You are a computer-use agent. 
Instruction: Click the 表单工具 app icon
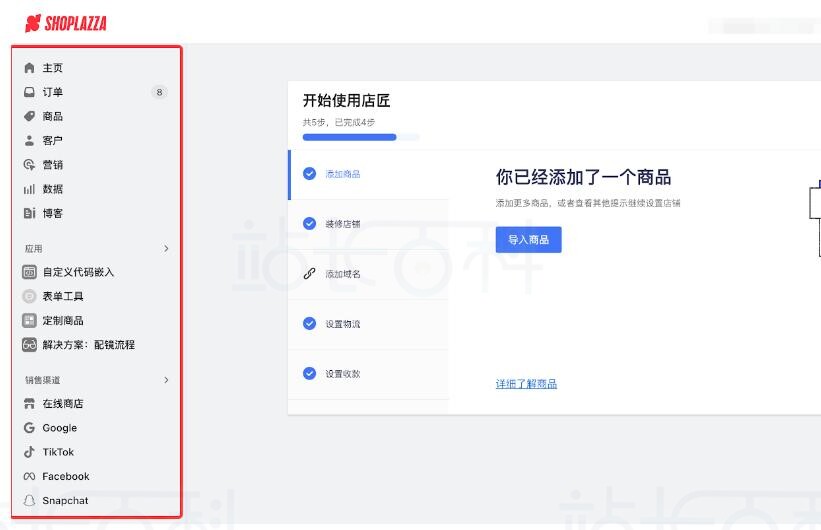[x=29, y=296]
